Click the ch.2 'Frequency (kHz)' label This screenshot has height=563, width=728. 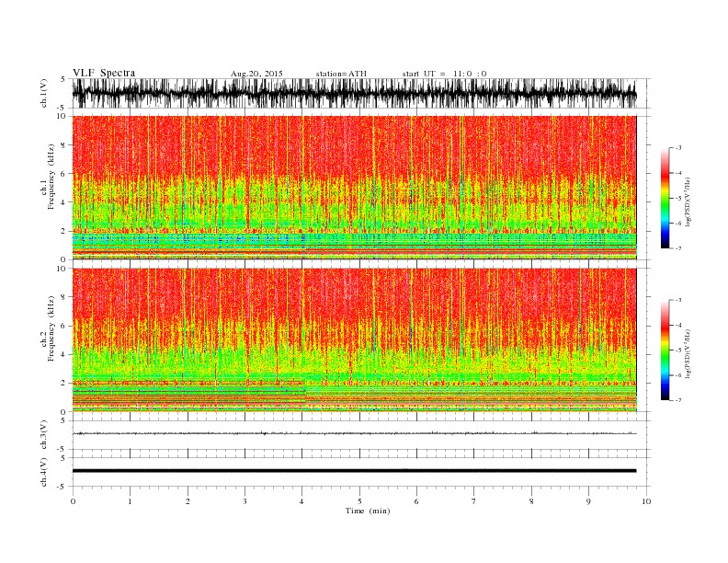click(51, 328)
